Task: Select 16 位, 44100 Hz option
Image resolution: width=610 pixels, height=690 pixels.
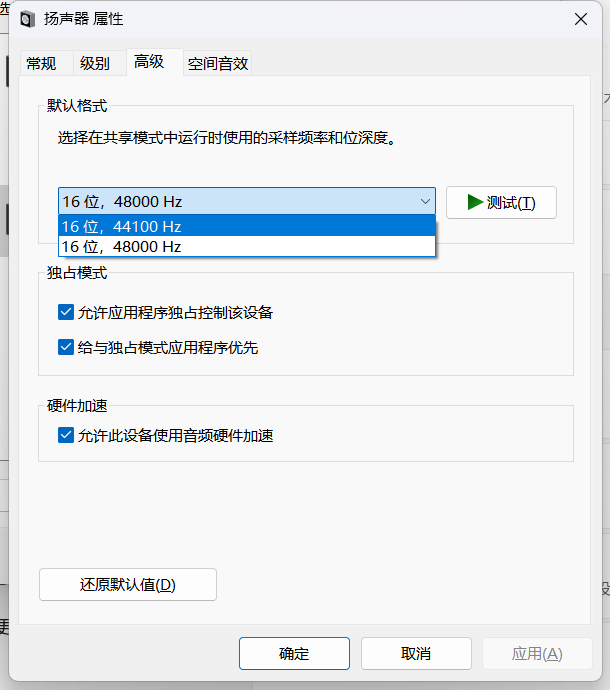Action: click(246, 227)
